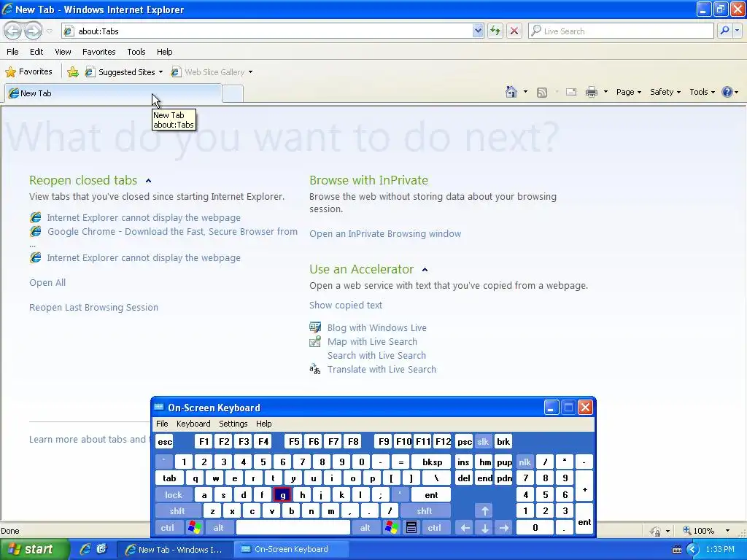This screenshot has height=560, width=747.
Task: Toggle the slk scroll lock key
Action: click(x=483, y=441)
